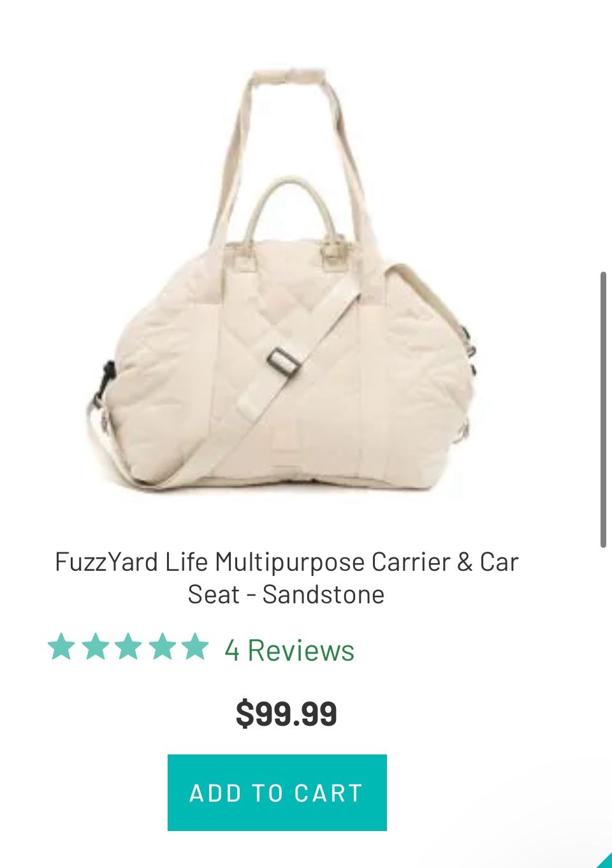Click the vertical page scrollbar thumb
This screenshot has height=868, width=612.
click(x=603, y=409)
